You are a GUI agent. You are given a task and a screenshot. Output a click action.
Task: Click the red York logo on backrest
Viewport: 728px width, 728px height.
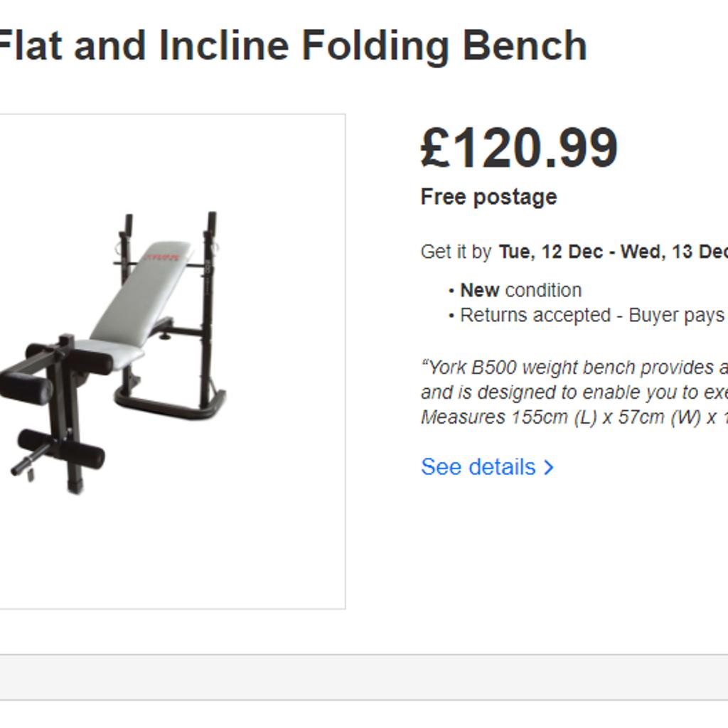click(x=163, y=256)
